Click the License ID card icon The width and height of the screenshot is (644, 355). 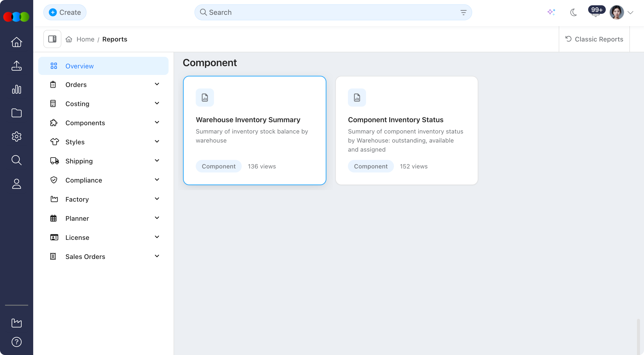(x=54, y=237)
